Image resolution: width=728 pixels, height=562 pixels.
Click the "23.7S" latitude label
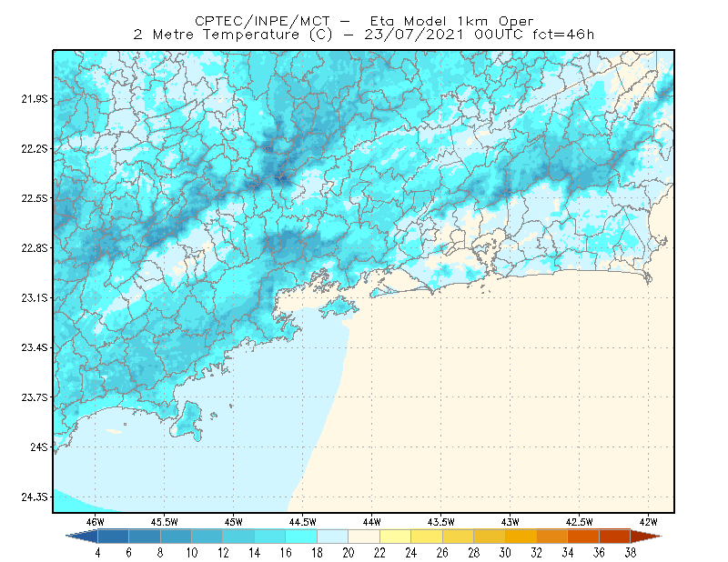coord(34,397)
